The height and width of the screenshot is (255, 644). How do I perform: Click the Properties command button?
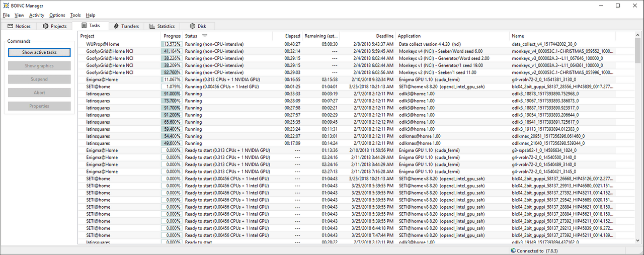pyautogui.click(x=39, y=106)
